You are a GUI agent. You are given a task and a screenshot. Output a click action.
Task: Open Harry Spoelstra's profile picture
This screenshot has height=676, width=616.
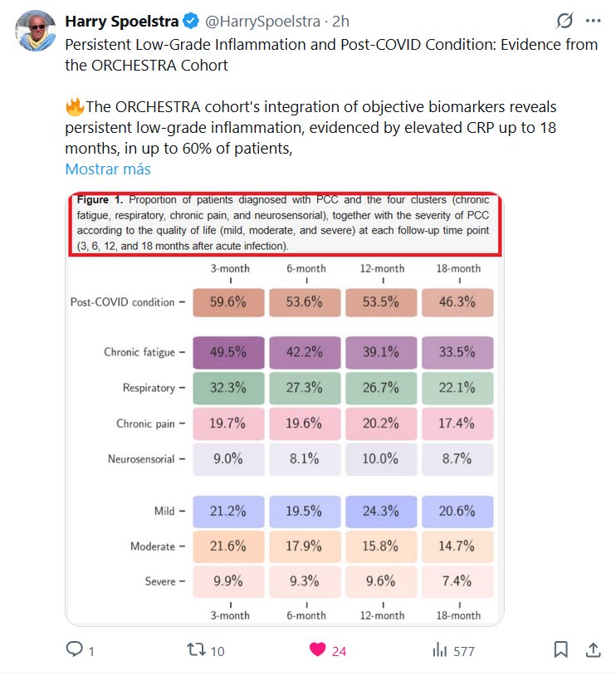click(x=34, y=32)
